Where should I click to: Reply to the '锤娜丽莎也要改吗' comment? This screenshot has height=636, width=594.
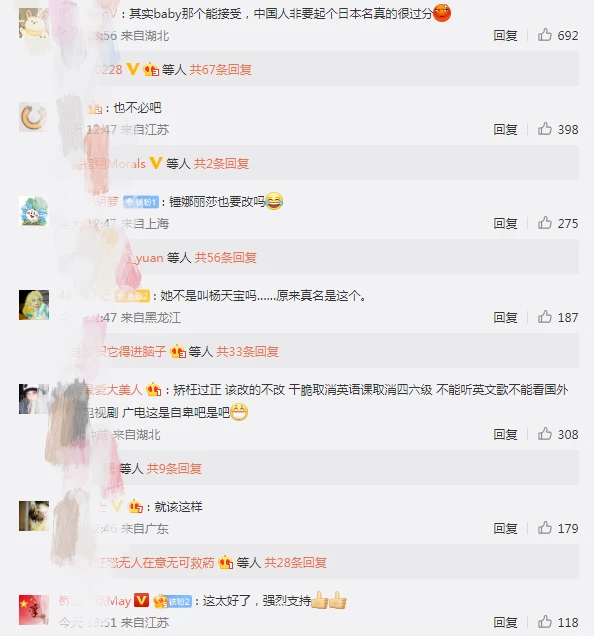[x=506, y=223]
